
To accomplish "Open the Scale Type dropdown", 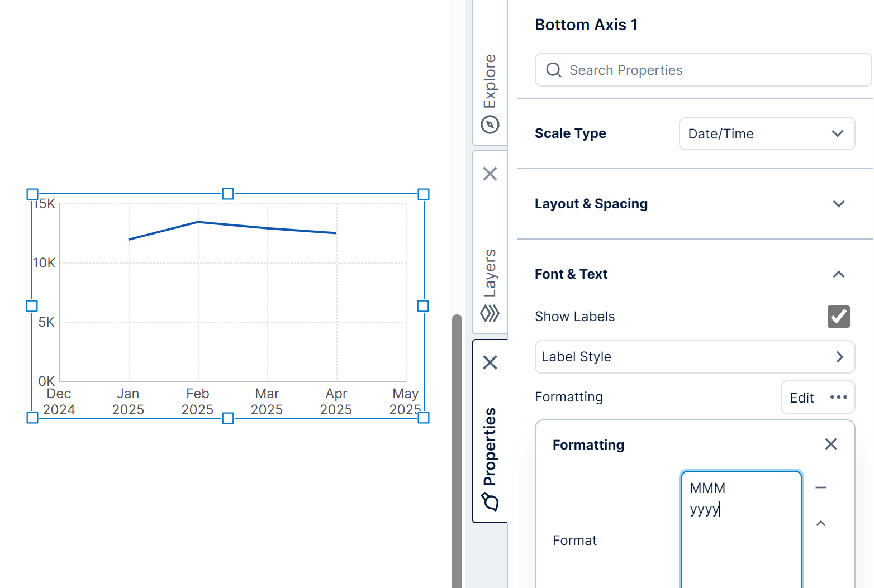I will click(766, 133).
